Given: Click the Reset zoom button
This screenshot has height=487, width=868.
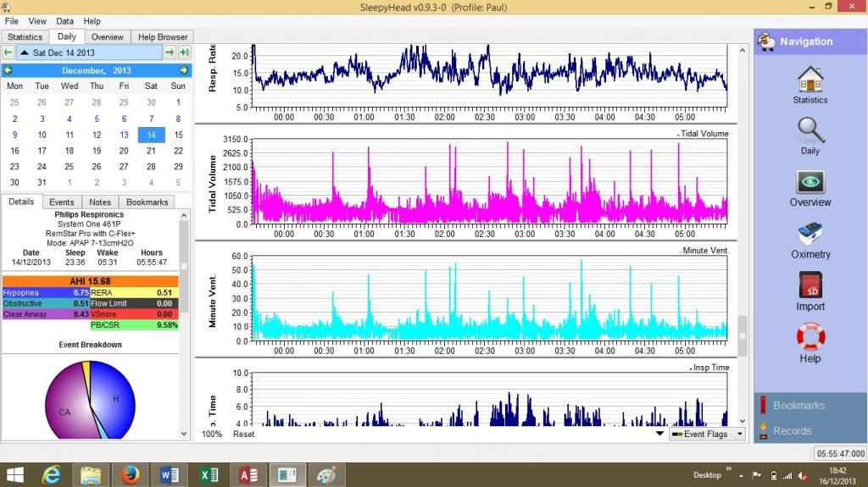Looking at the screenshot, I should (243, 434).
